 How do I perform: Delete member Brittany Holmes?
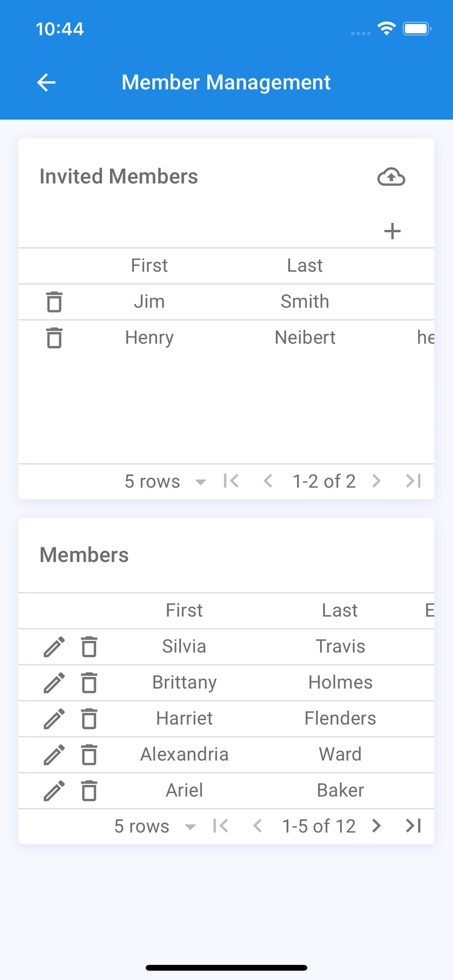pos(89,683)
